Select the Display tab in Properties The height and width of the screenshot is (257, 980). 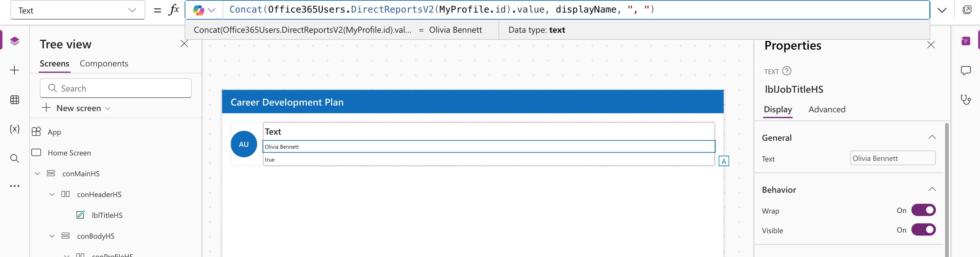[x=778, y=110]
